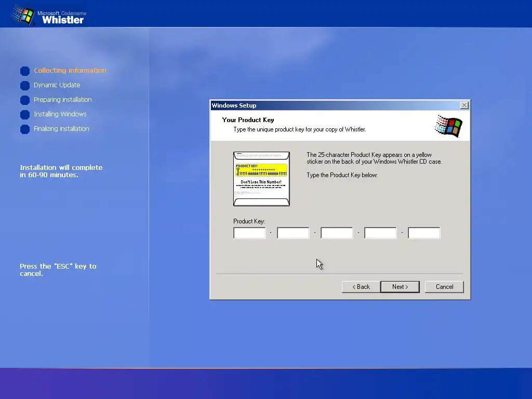
Task: Click the Preparing installation step bullet
Action: click(x=25, y=100)
